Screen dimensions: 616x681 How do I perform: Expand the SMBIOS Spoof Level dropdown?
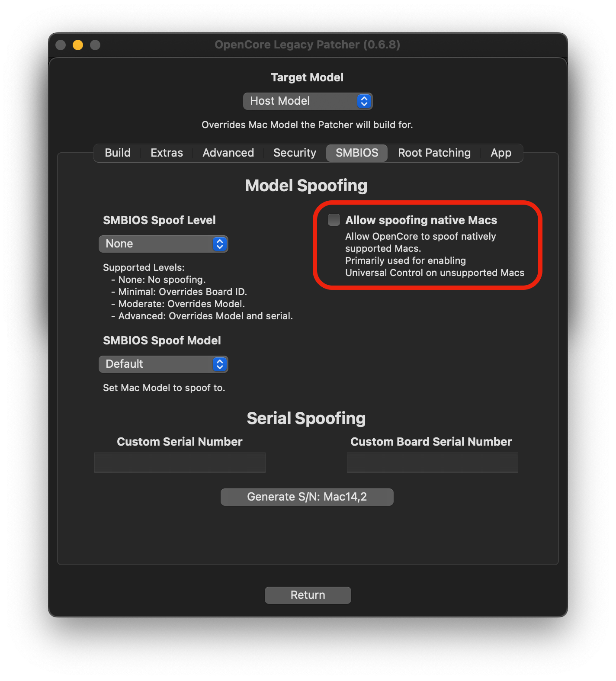(163, 244)
